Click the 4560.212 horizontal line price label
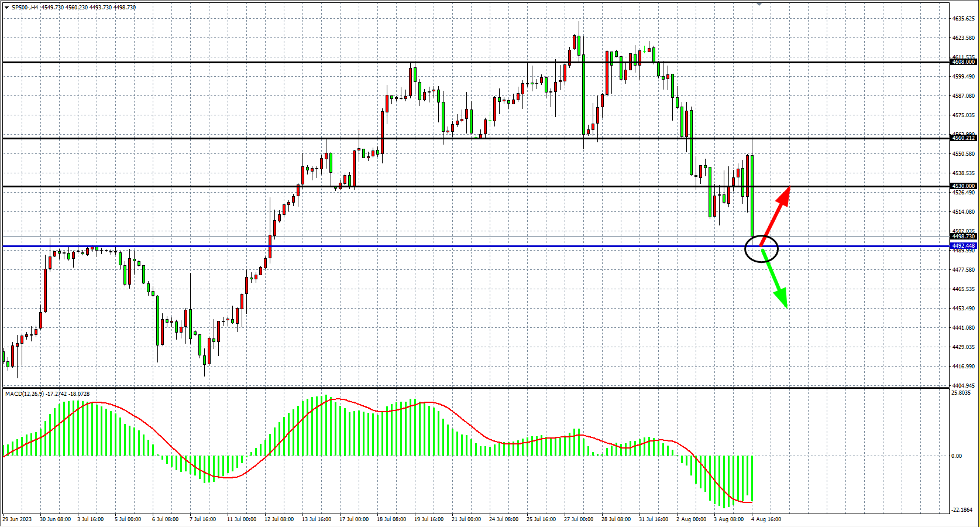Image resolution: width=980 pixels, height=527 pixels. click(963, 138)
